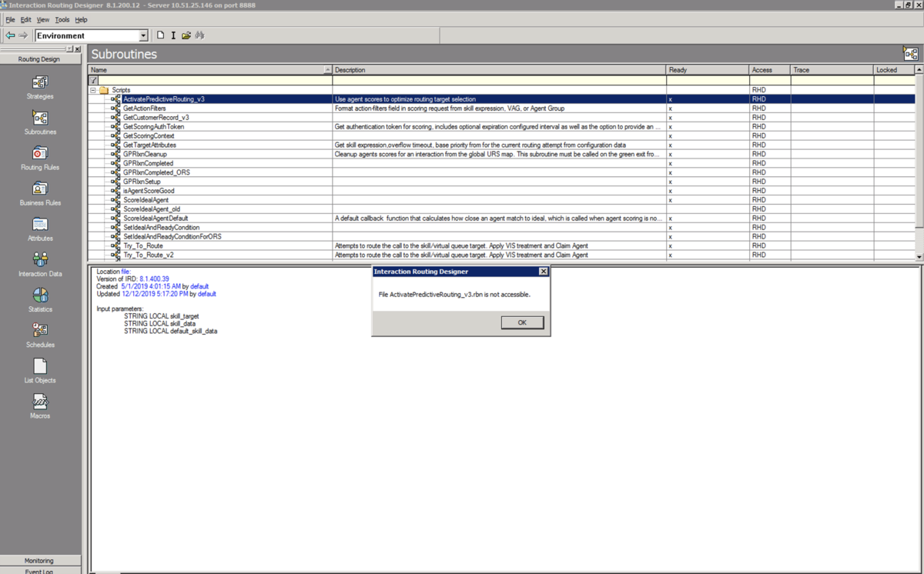The width and height of the screenshot is (924, 574).
Task: Open the File menu
Action: click(11, 19)
